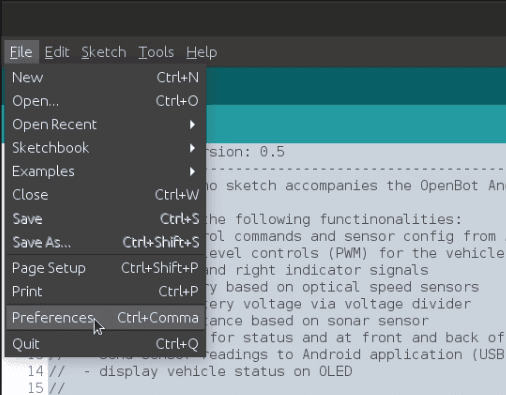Select Quit in the File menu
This screenshot has height=395, width=506.
coord(105,344)
